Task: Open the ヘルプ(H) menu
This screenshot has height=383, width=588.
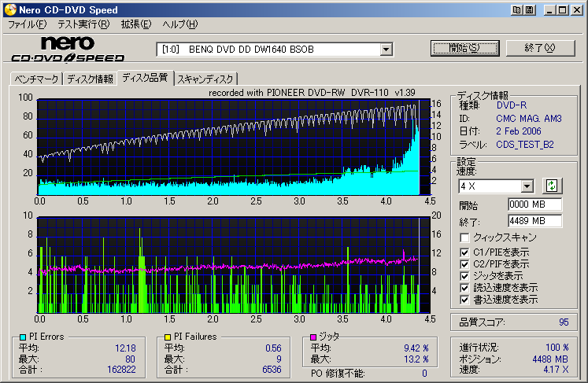Action: click(x=180, y=24)
